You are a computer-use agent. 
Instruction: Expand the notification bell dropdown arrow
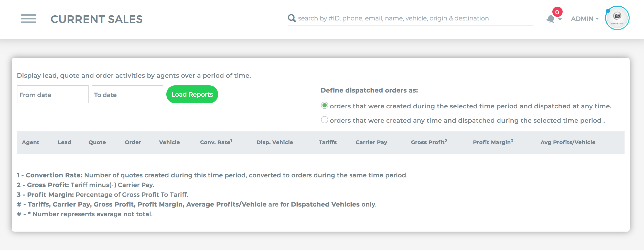click(x=560, y=19)
